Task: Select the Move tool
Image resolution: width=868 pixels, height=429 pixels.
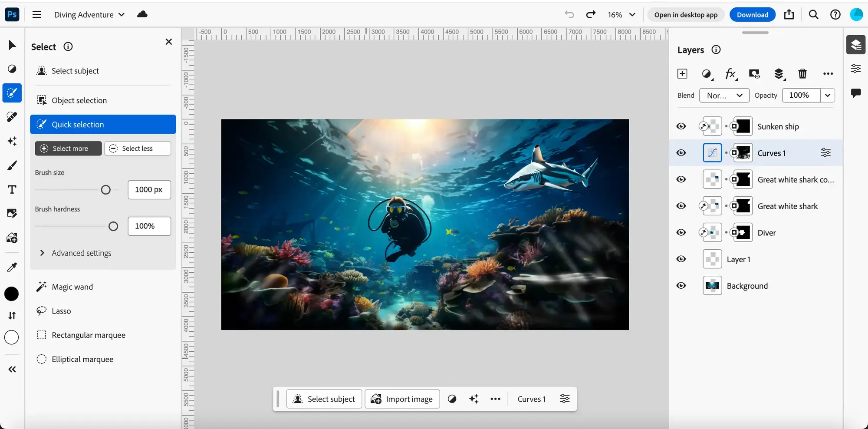Action: point(12,45)
